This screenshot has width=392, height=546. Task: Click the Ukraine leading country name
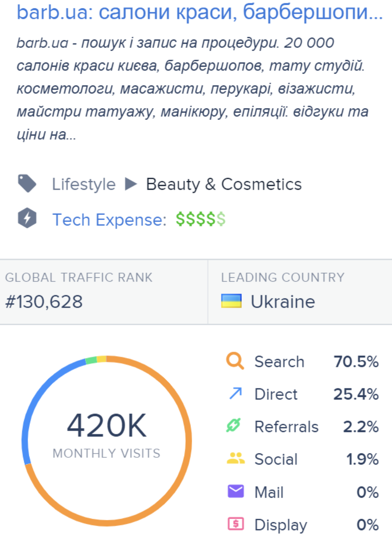tap(283, 302)
